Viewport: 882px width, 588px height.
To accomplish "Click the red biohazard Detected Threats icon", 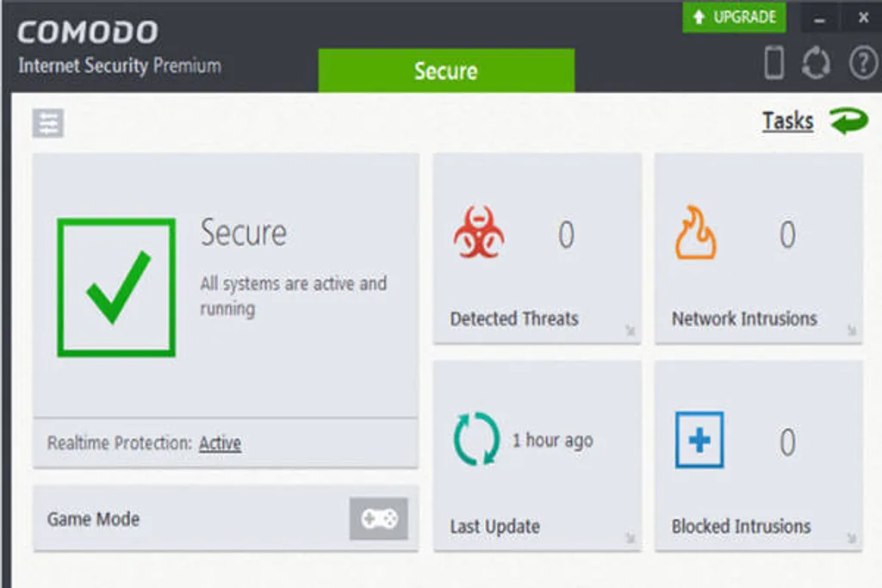I will [x=479, y=232].
